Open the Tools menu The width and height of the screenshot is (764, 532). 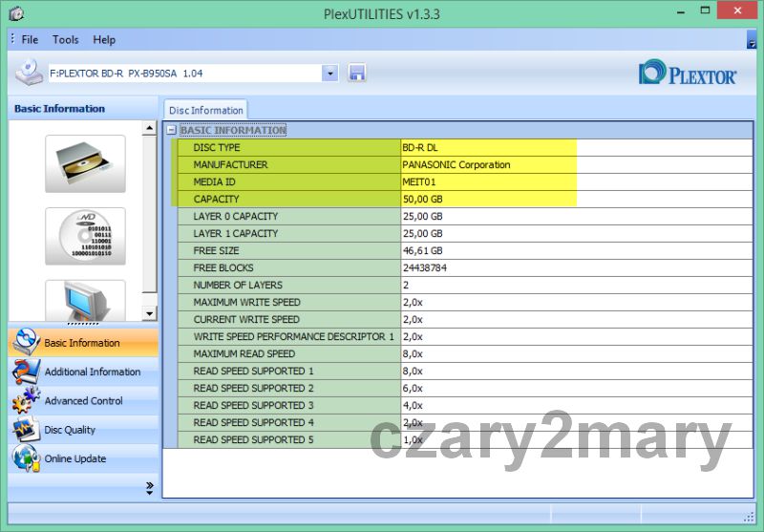tap(66, 40)
